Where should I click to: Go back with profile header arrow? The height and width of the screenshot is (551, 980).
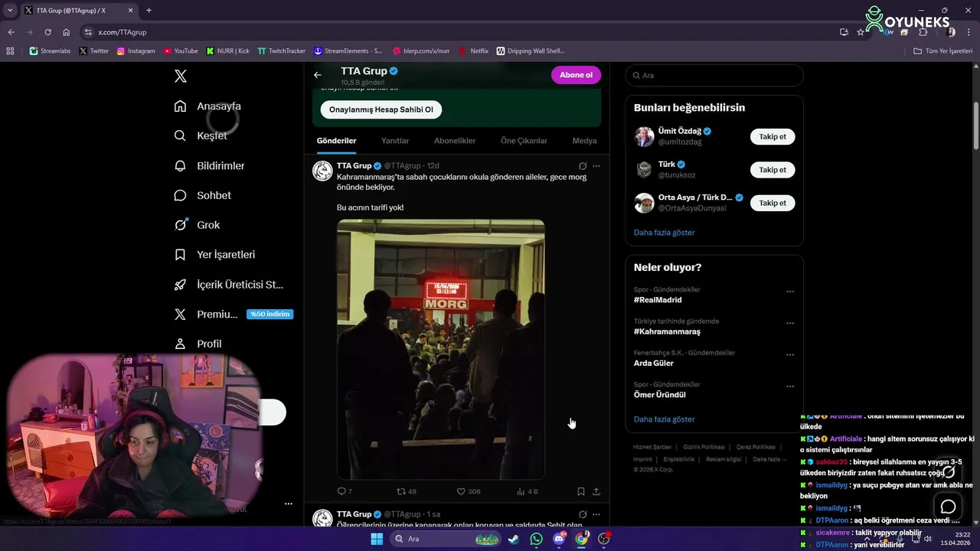click(x=318, y=75)
